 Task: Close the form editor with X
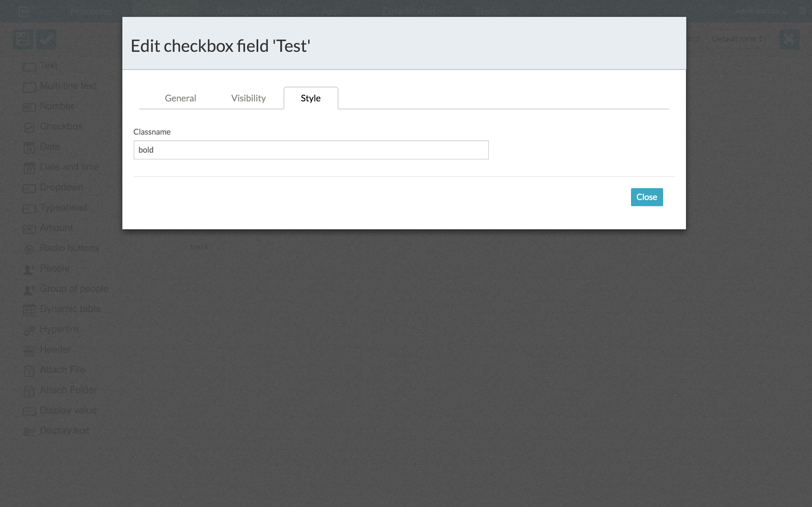[789, 39]
